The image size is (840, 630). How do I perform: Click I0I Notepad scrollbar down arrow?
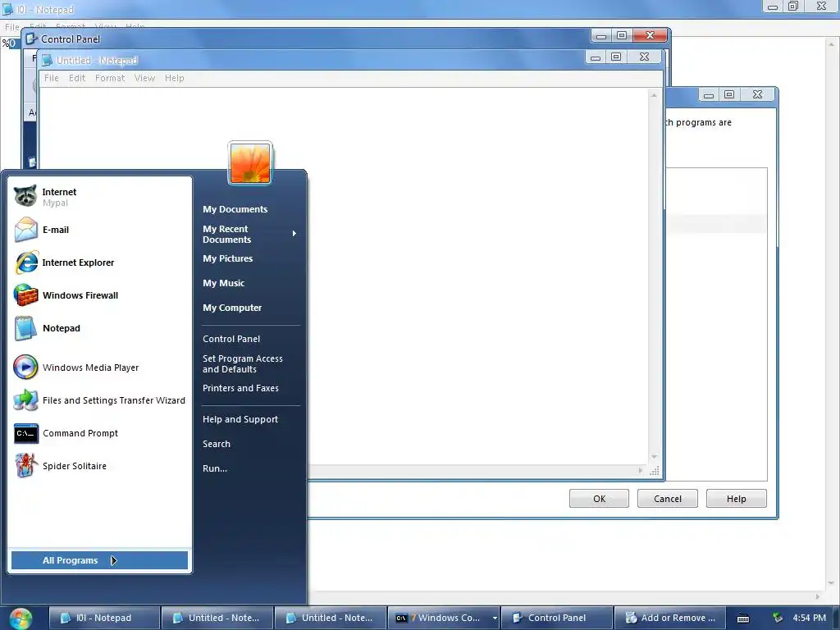pyautogui.click(x=830, y=584)
